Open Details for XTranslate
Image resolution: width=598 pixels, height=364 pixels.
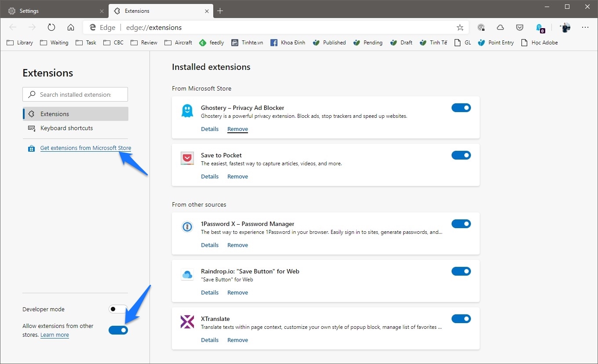coord(210,340)
